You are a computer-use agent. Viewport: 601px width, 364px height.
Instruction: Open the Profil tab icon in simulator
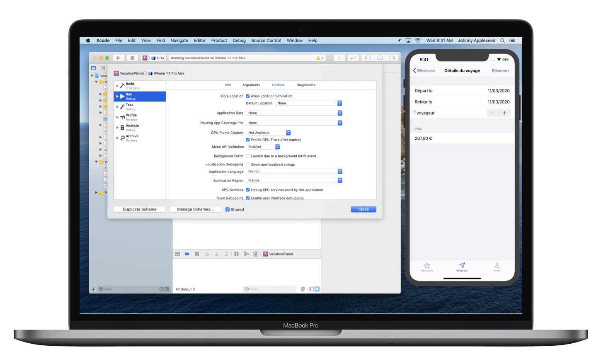pyautogui.click(x=497, y=267)
